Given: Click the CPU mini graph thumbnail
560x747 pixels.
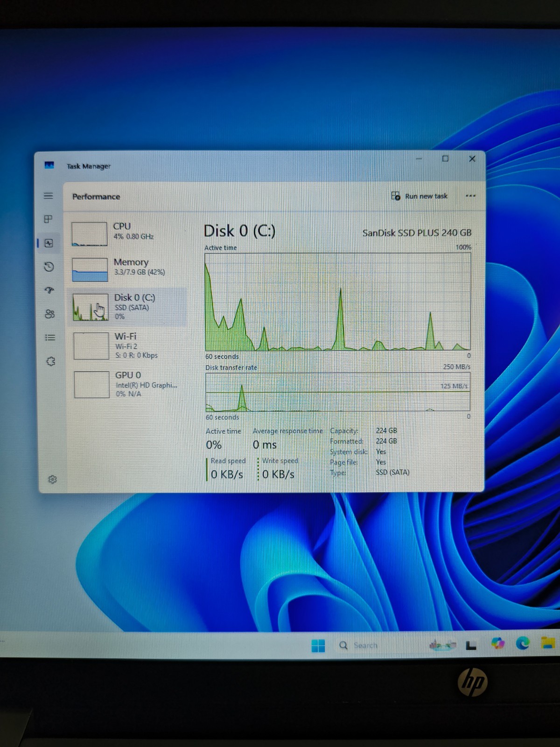Looking at the screenshot, I should tap(89, 234).
